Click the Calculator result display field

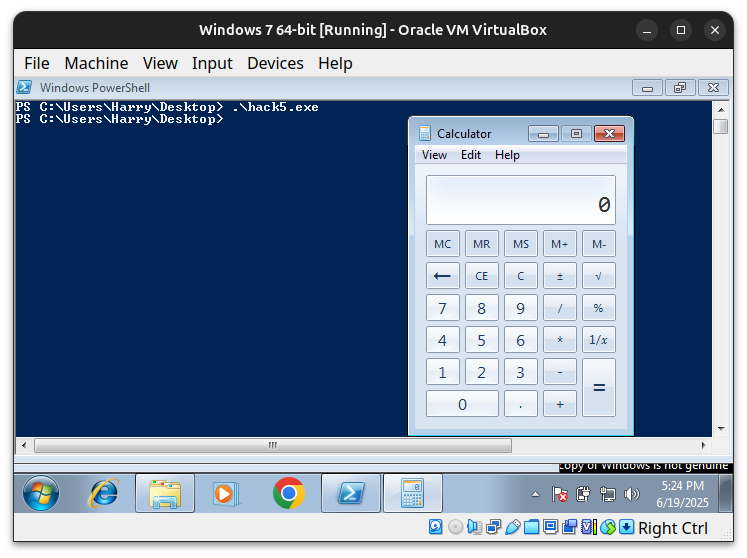pyautogui.click(x=521, y=200)
